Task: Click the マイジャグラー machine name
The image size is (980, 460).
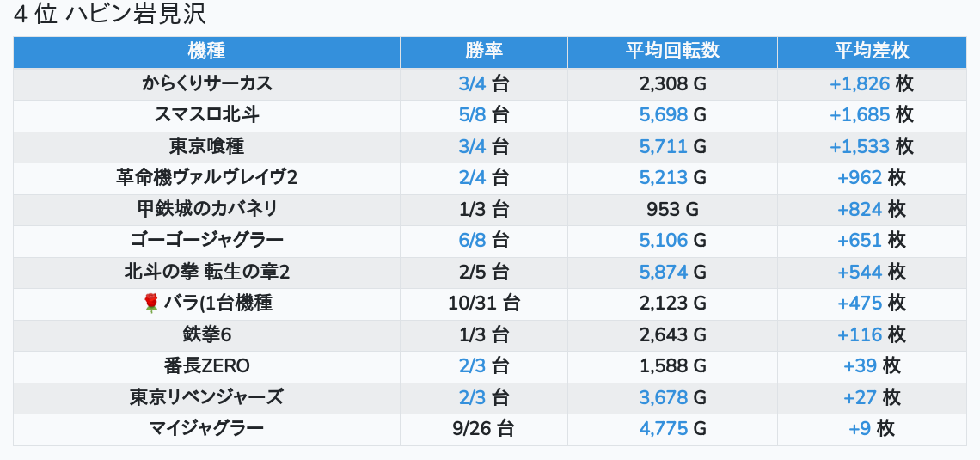Action: (206, 428)
